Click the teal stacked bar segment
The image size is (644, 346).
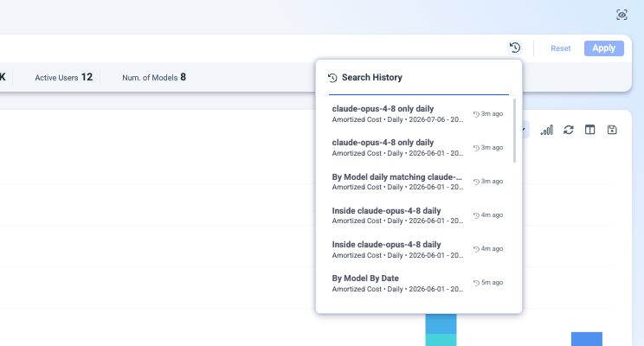(x=441, y=340)
